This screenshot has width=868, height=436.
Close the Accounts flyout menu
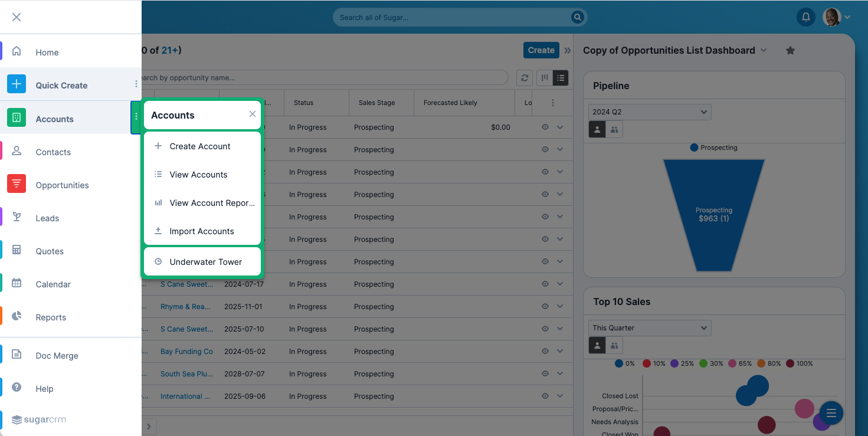(x=253, y=114)
